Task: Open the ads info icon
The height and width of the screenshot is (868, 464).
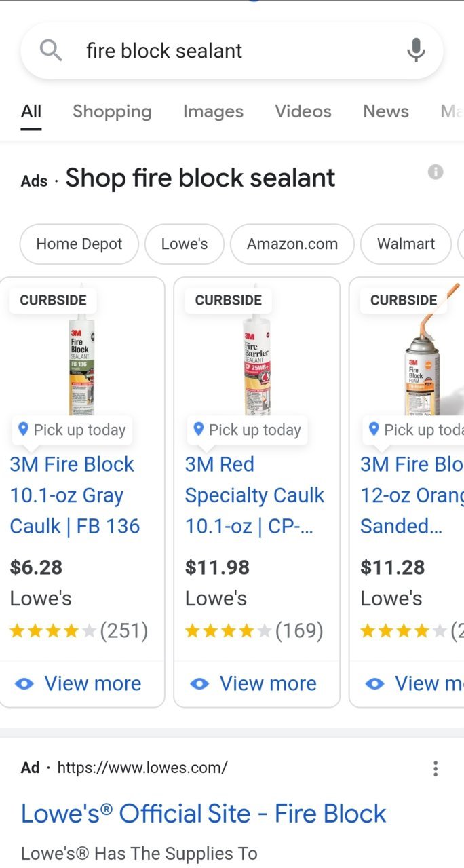Action: 436,172
